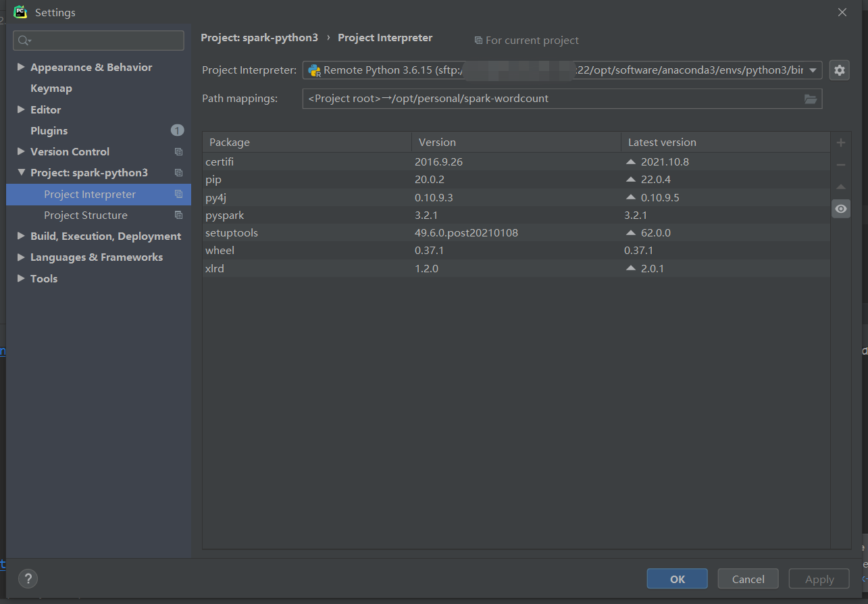The image size is (868, 604).
Task: Expand the Tools section
Action: [x=21, y=278]
